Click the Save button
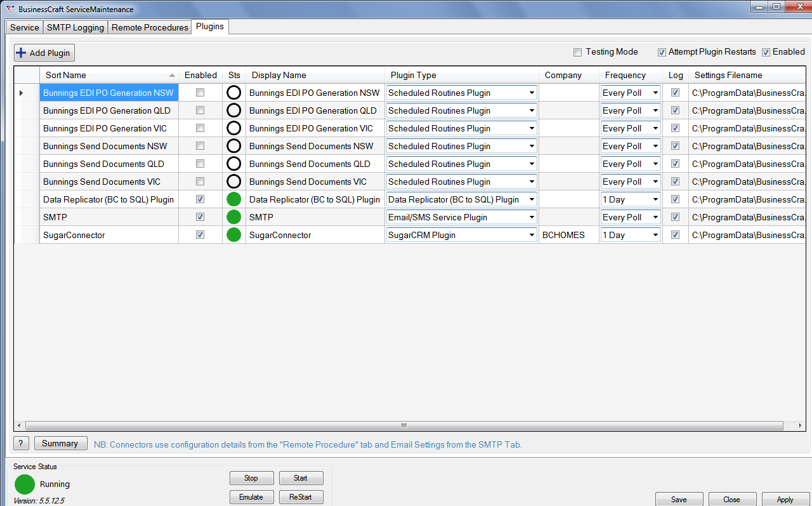 click(679, 499)
